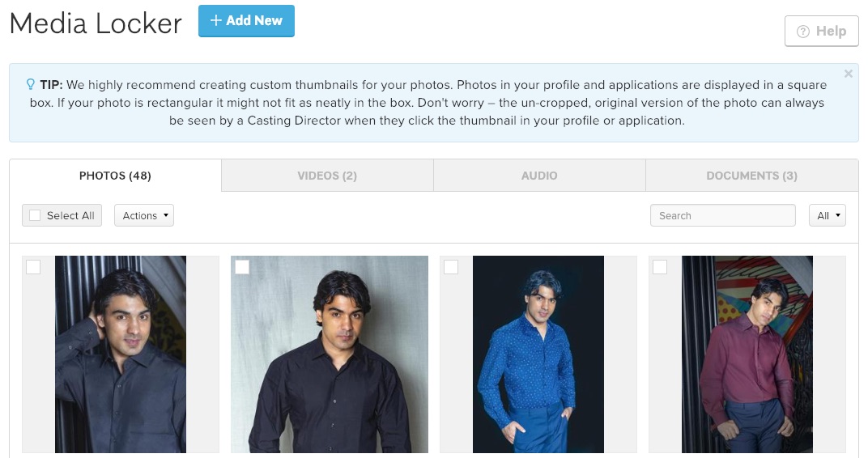Open the blue shirt photo thumbnail
This screenshot has height=458, width=868.
(x=538, y=356)
